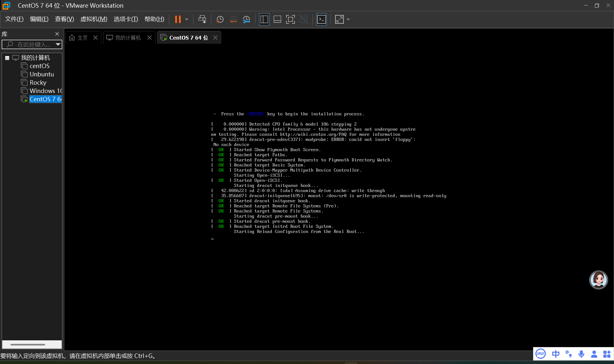Screen dimensions: 614x364
Task: Open the power options dropdown arrow
Action: pos(187,19)
